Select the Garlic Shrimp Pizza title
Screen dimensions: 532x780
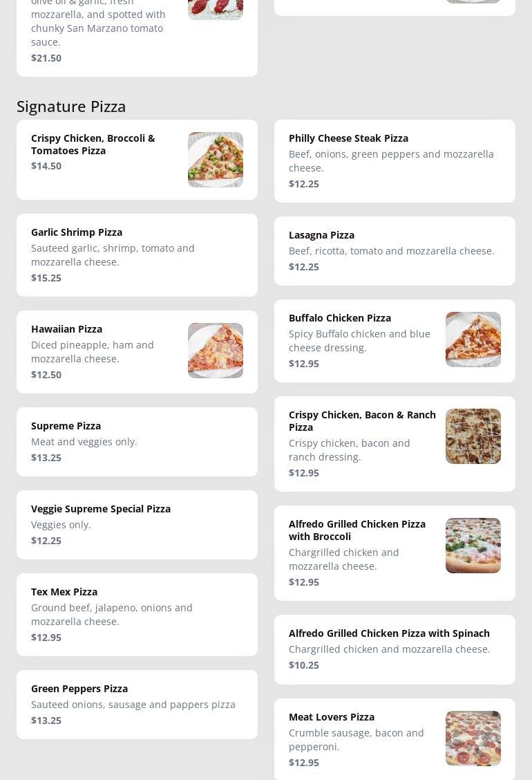[77, 232]
